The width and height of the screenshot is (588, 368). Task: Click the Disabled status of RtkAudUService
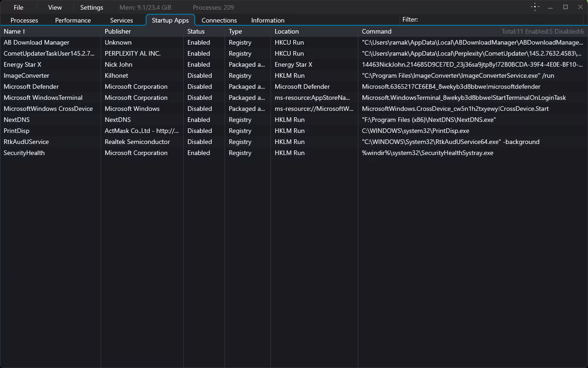(200, 142)
